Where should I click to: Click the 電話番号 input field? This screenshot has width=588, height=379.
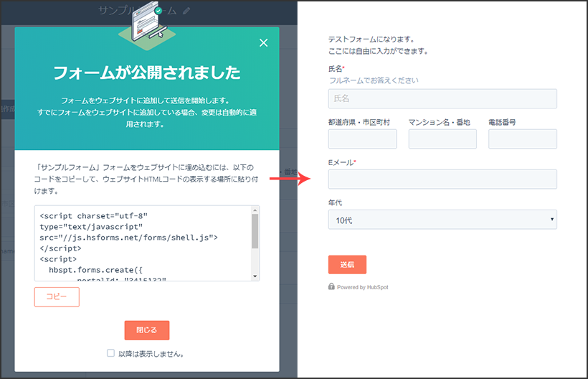(x=522, y=139)
